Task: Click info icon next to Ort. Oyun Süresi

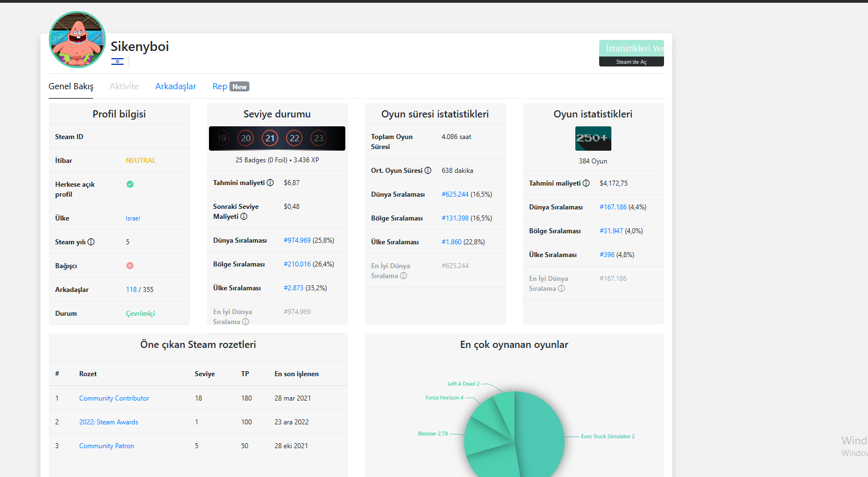Action: click(428, 171)
